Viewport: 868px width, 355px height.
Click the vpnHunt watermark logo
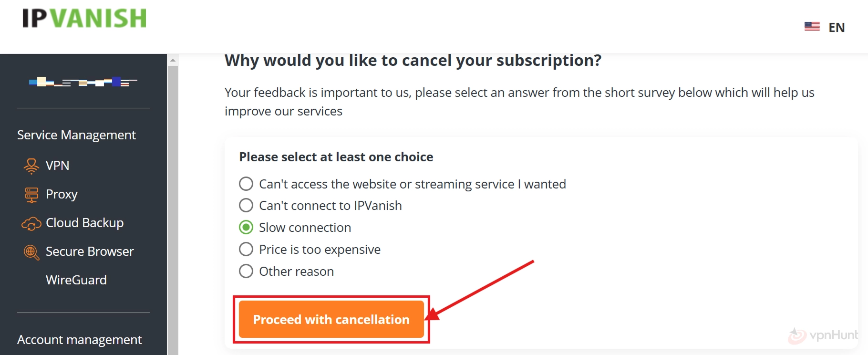pos(823,335)
